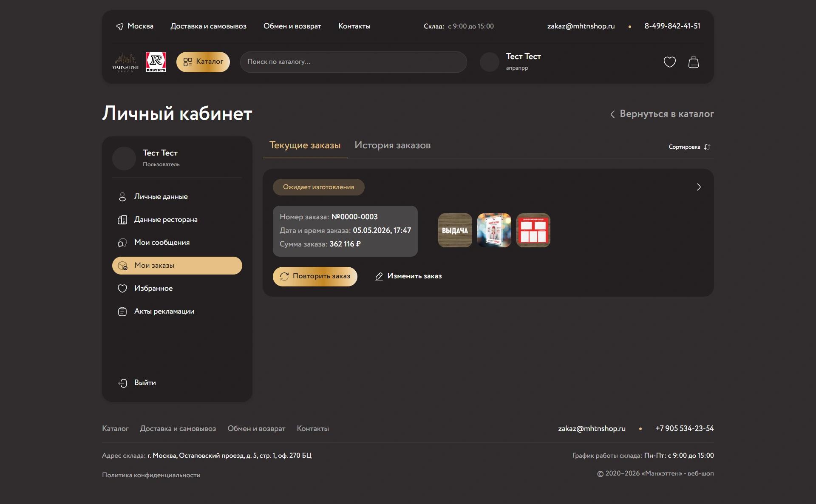Click warehouse hours с 9:00 до 15:00 in header
Screen dimensions: 816x504
[471, 26]
